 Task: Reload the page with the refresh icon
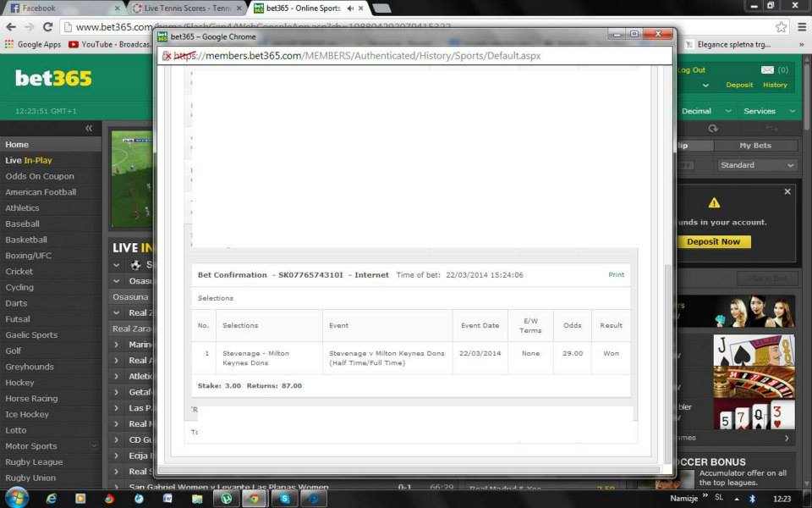tap(47, 27)
